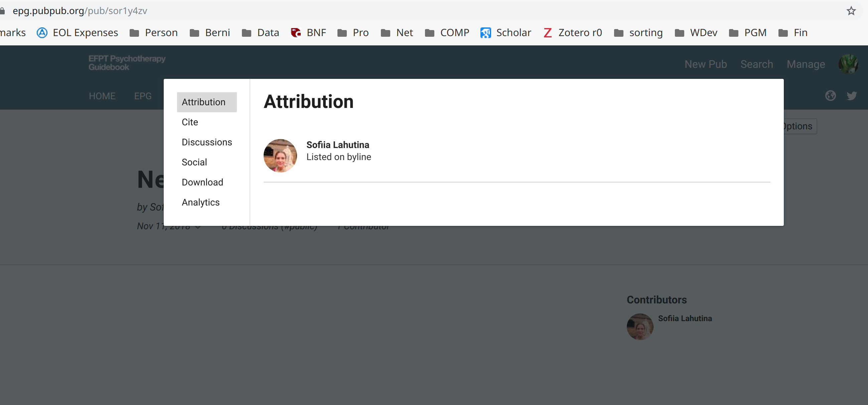Click the globe icon next to Twitter
The height and width of the screenshot is (405, 868).
pyautogui.click(x=830, y=96)
